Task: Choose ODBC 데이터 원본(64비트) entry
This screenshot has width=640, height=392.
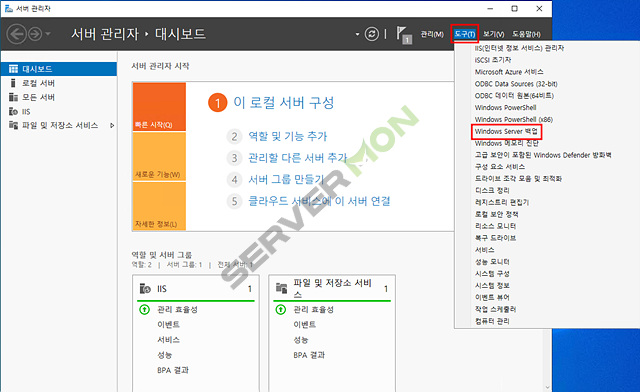Action: pyautogui.click(x=514, y=96)
